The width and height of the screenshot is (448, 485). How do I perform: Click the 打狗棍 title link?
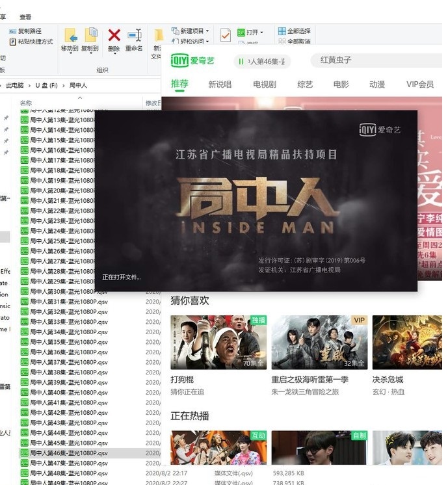(182, 380)
